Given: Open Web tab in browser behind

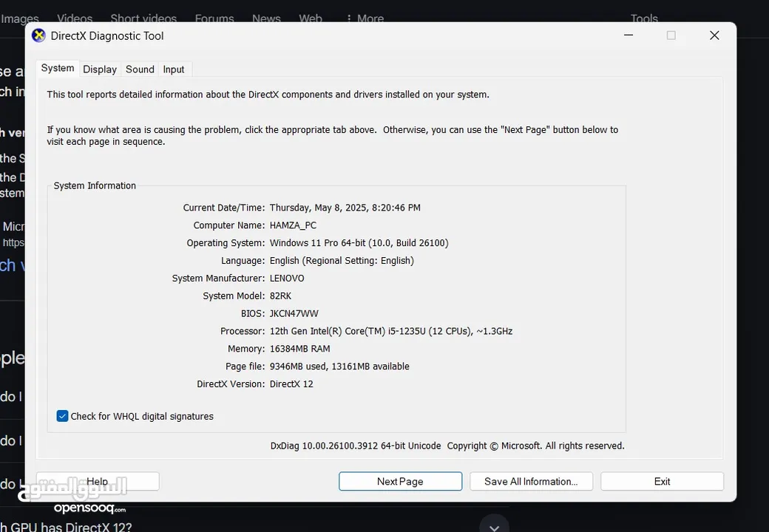Looking at the screenshot, I should (311, 18).
